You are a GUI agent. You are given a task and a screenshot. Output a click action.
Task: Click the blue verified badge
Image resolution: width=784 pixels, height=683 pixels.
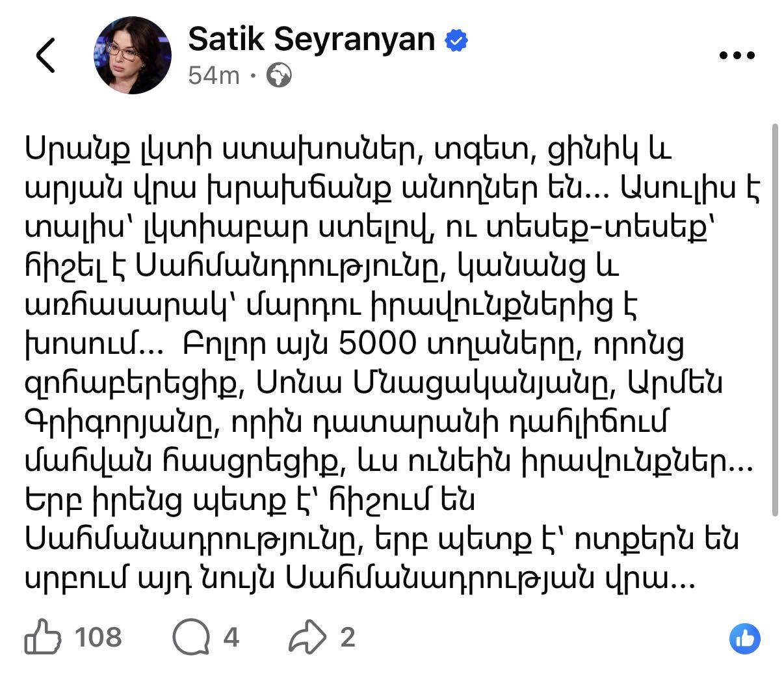click(x=456, y=40)
